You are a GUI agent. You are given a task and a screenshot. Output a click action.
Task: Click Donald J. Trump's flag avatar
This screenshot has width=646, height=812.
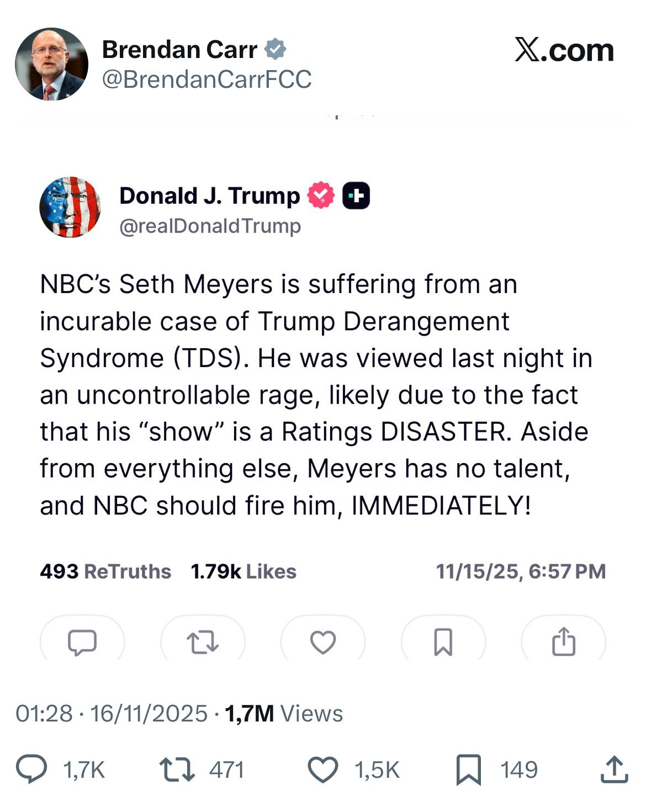pos(70,208)
